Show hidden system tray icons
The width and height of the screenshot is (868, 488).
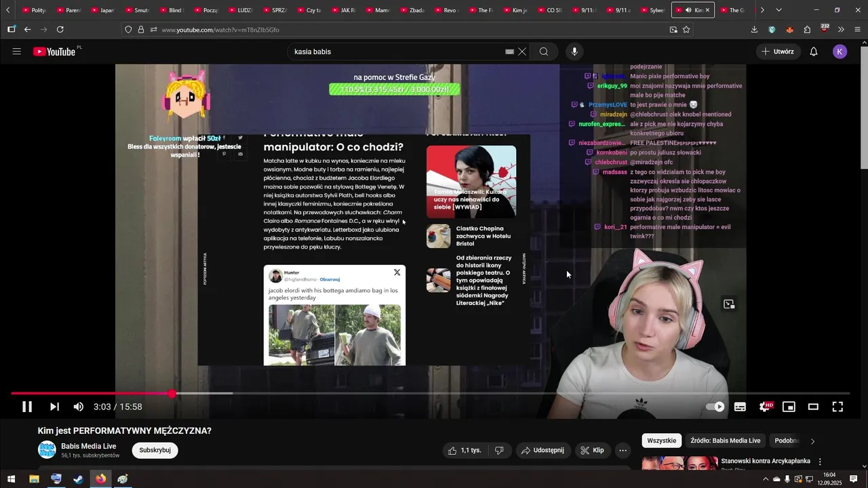click(766, 479)
